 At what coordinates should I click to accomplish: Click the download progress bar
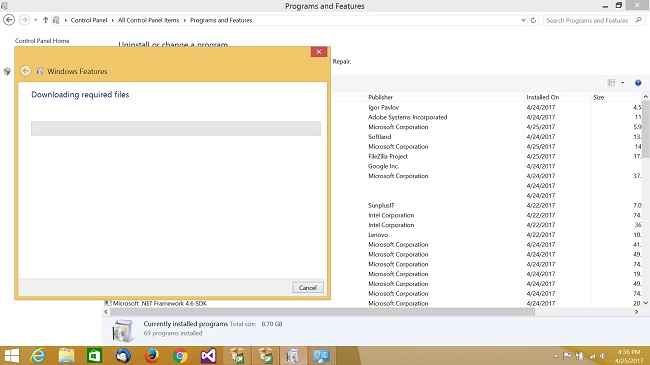tap(176, 129)
